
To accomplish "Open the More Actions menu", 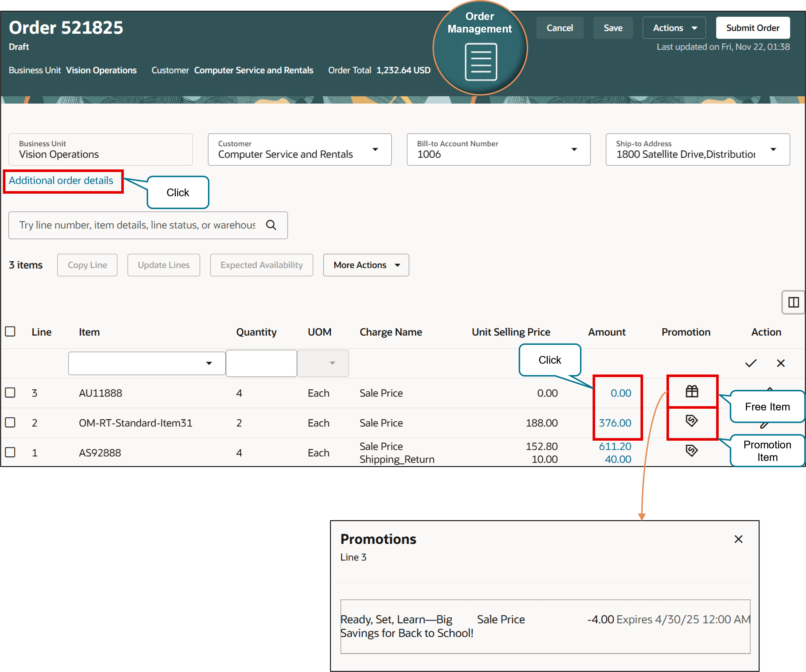I will 366,265.
